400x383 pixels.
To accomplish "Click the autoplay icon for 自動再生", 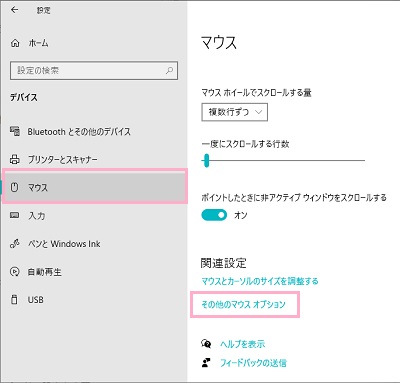I will tap(15, 272).
